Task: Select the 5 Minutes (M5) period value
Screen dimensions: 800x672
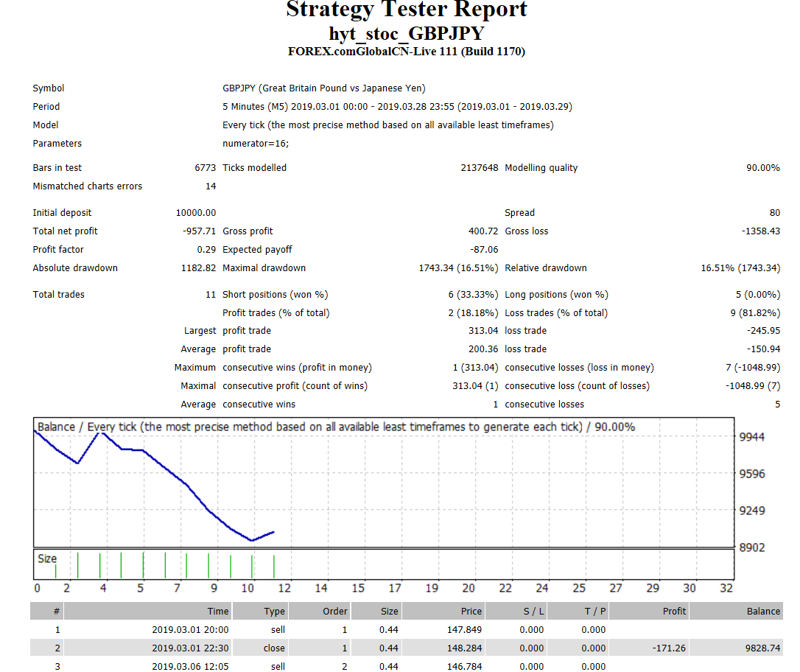Action: coord(398,107)
